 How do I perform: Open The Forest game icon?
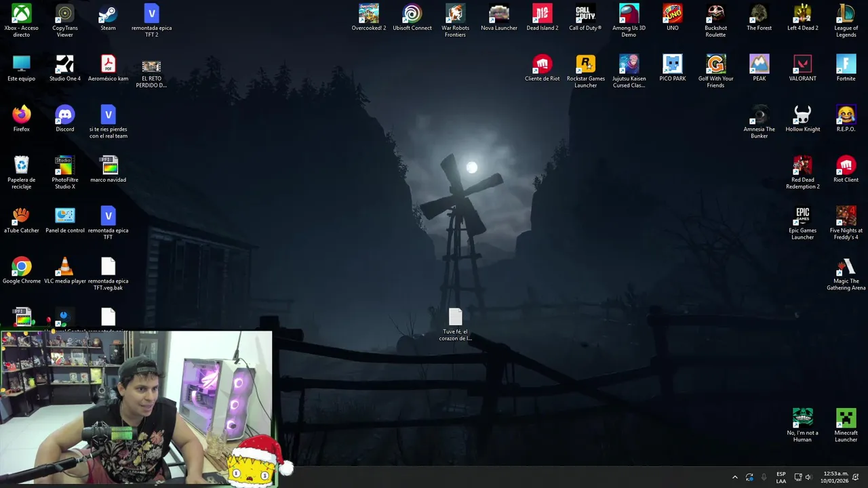pyautogui.click(x=759, y=14)
